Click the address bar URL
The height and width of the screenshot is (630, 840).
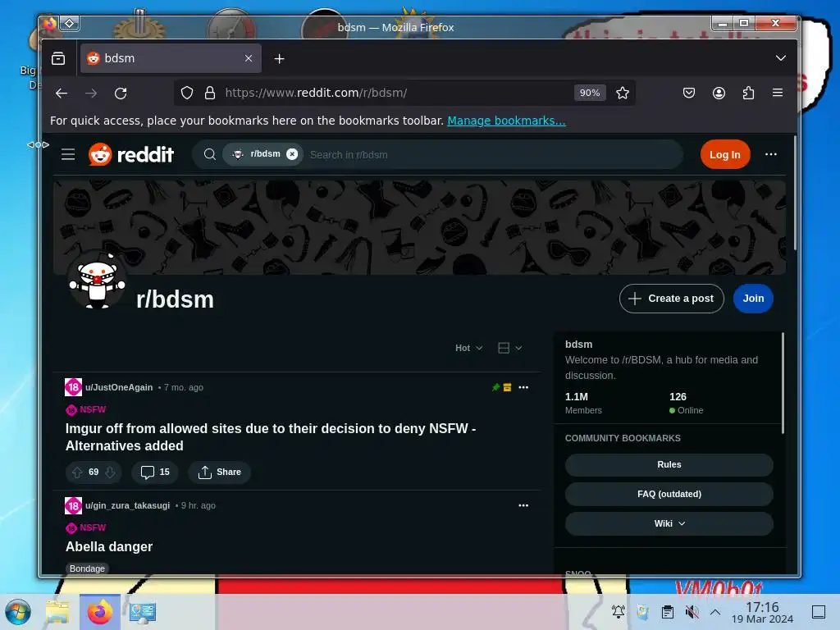click(x=316, y=93)
